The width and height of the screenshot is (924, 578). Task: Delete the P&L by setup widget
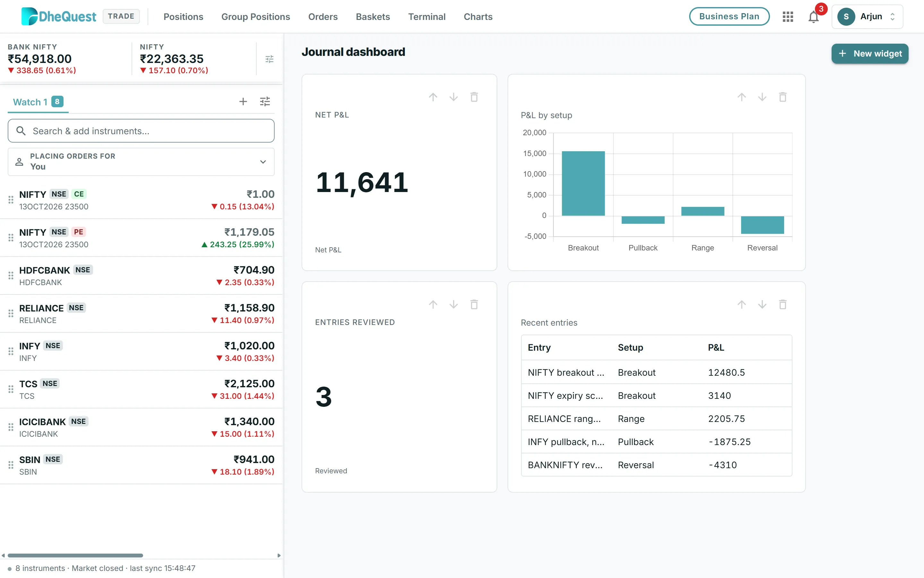pos(783,97)
